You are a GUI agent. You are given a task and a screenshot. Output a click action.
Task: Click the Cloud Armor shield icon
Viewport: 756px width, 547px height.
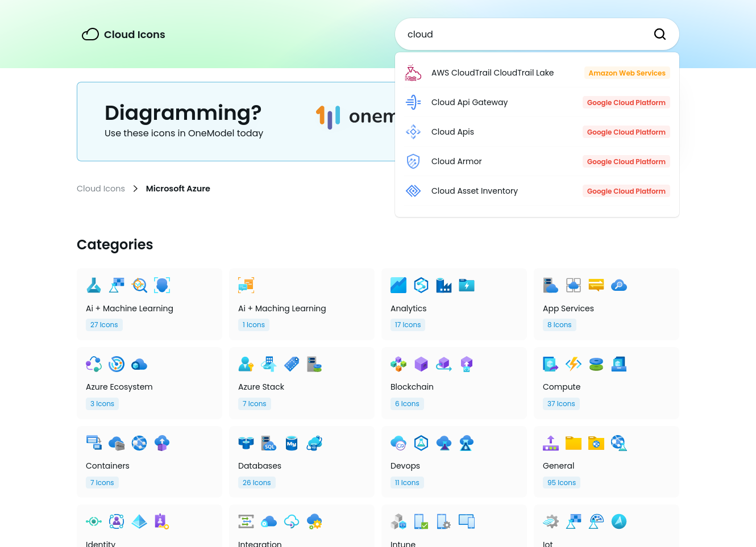(413, 161)
